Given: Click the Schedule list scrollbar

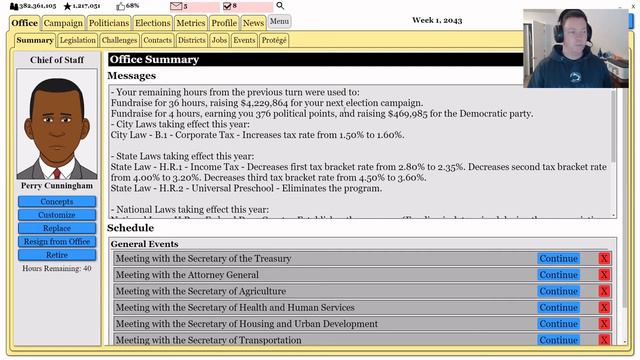Looking at the screenshot, I should (624, 198).
